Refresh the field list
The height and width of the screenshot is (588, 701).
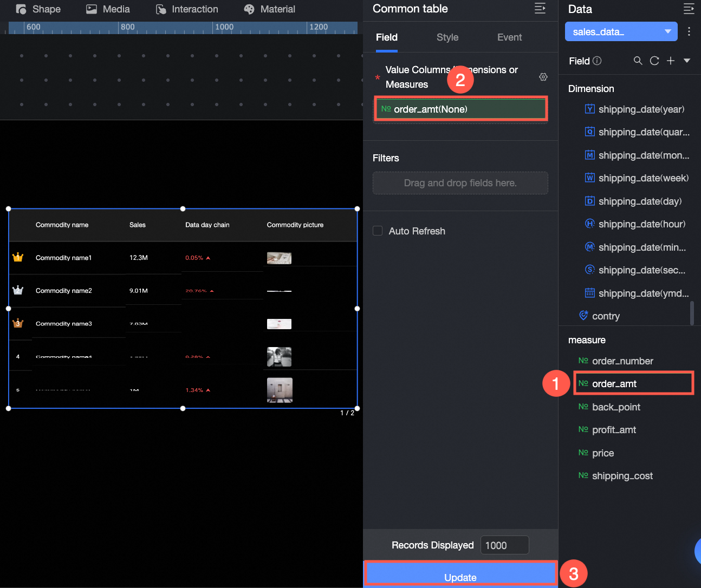point(654,61)
